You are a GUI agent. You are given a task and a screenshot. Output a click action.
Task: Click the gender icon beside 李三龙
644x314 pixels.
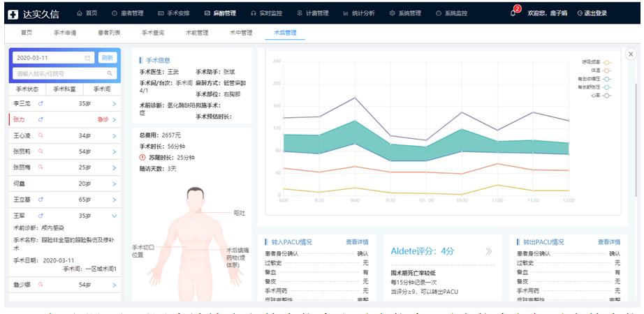pyautogui.click(x=41, y=103)
